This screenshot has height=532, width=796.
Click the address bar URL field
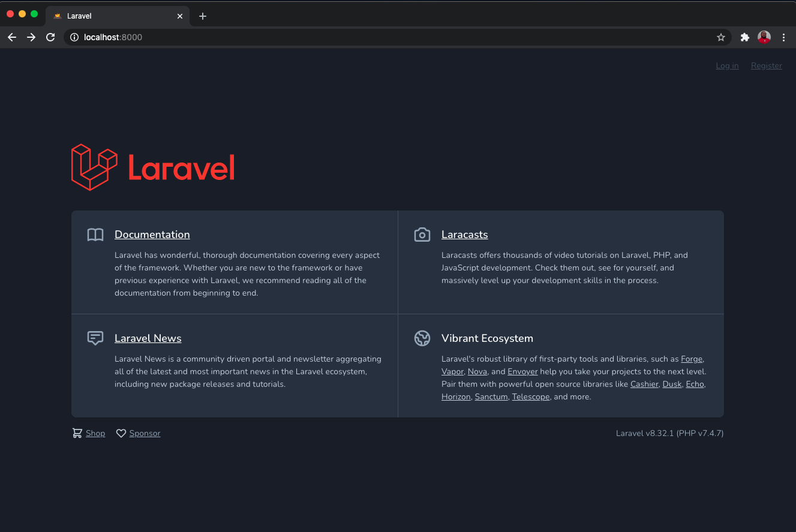[398, 37]
